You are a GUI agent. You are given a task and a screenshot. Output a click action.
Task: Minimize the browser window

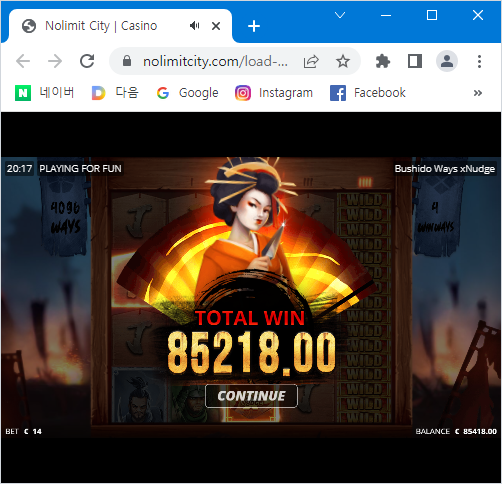(x=386, y=15)
